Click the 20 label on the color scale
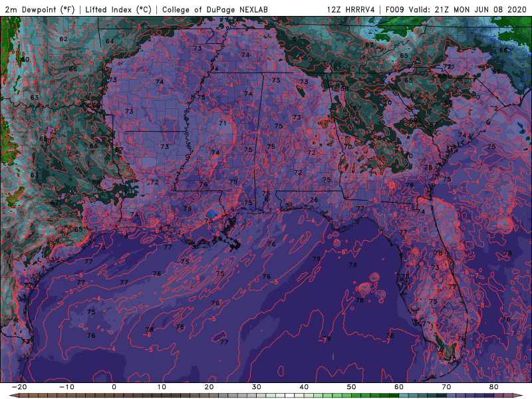The height and width of the screenshot is (399, 532). pyautogui.click(x=209, y=387)
